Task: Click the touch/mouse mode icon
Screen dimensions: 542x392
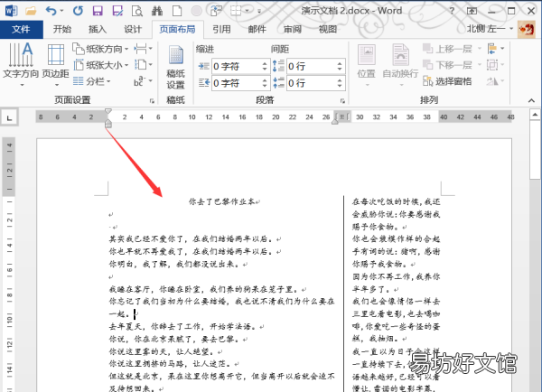Action: (x=216, y=11)
